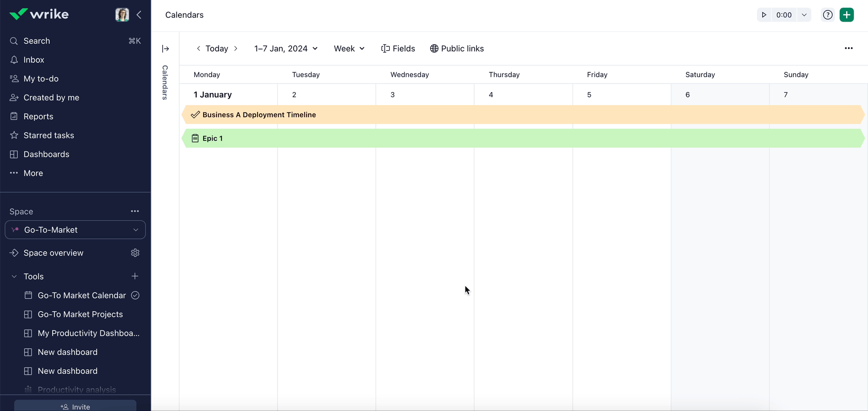
Task: Open the Week view dropdown
Action: (349, 49)
